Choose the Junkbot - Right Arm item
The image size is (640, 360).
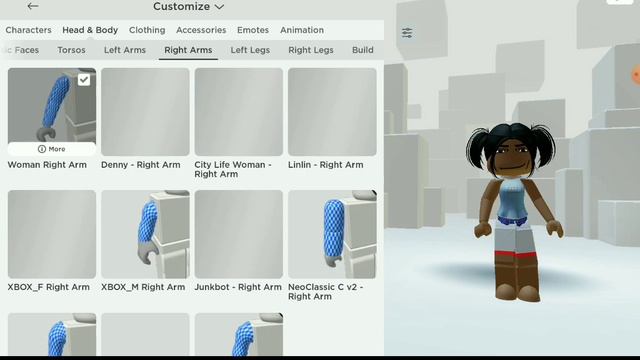click(x=239, y=234)
